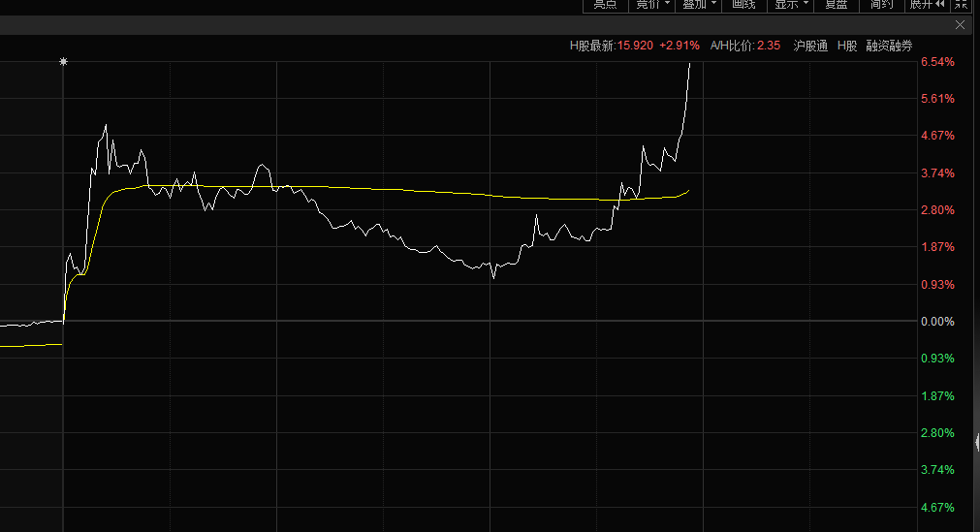The image size is (980, 532).
Task: Click the H股 tag label
Action: tap(847, 46)
